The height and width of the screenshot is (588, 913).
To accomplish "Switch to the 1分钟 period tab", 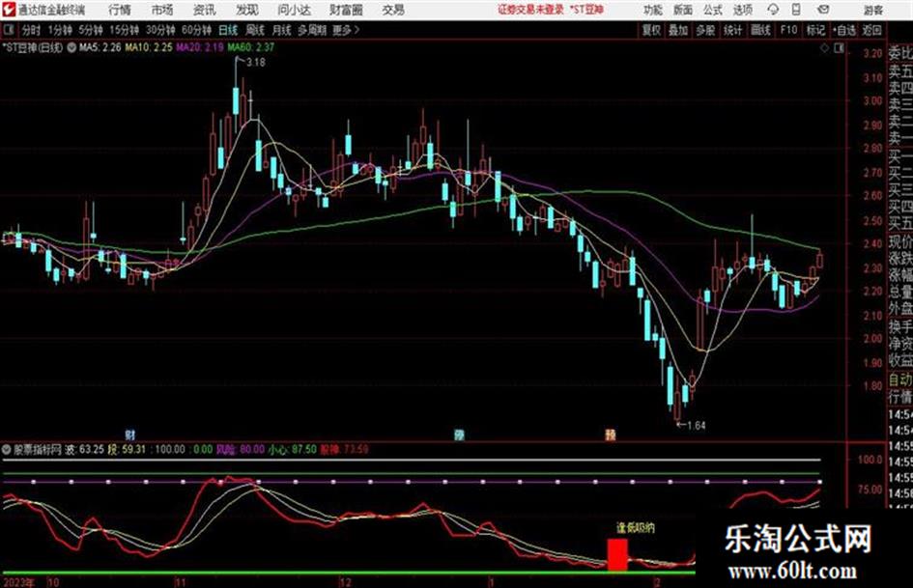I will click(x=60, y=30).
